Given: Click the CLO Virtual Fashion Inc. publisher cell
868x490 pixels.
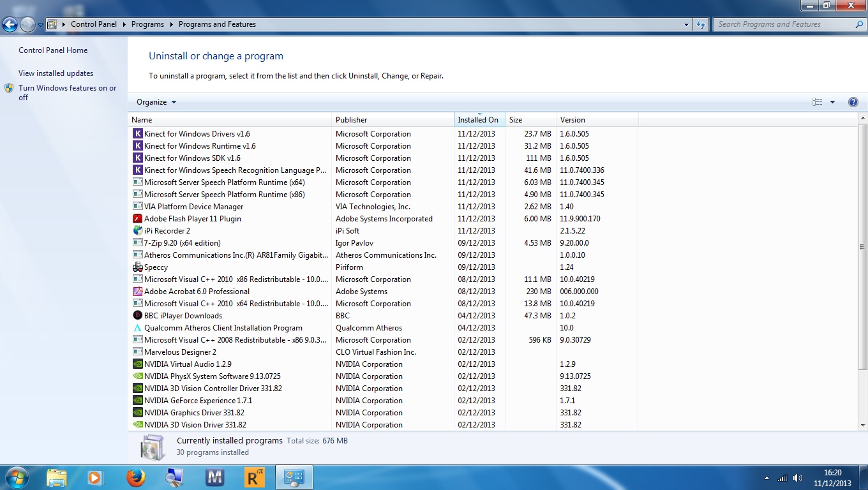Looking at the screenshot, I should click(376, 352).
